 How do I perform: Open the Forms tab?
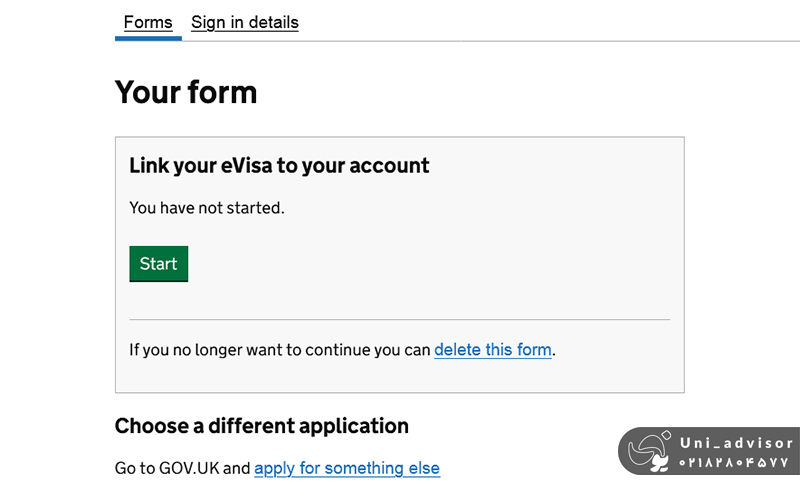pos(148,22)
